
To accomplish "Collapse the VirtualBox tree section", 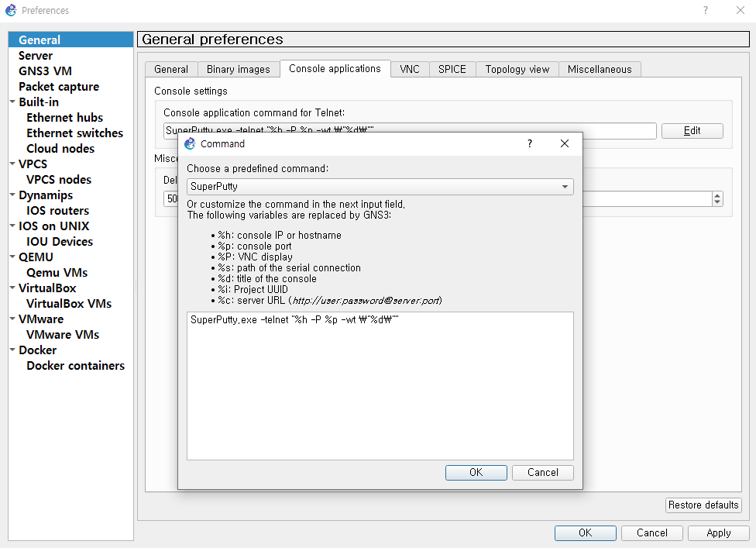I will click(12, 288).
